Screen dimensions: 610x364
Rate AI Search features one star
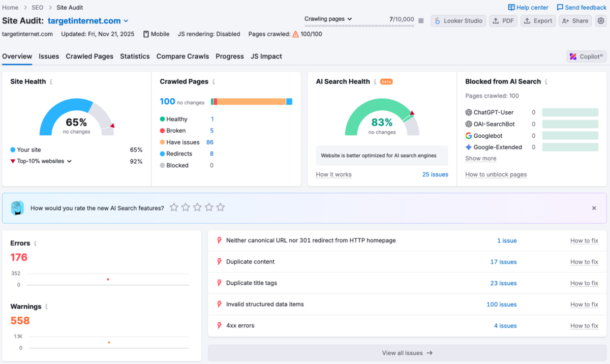click(x=174, y=207)
